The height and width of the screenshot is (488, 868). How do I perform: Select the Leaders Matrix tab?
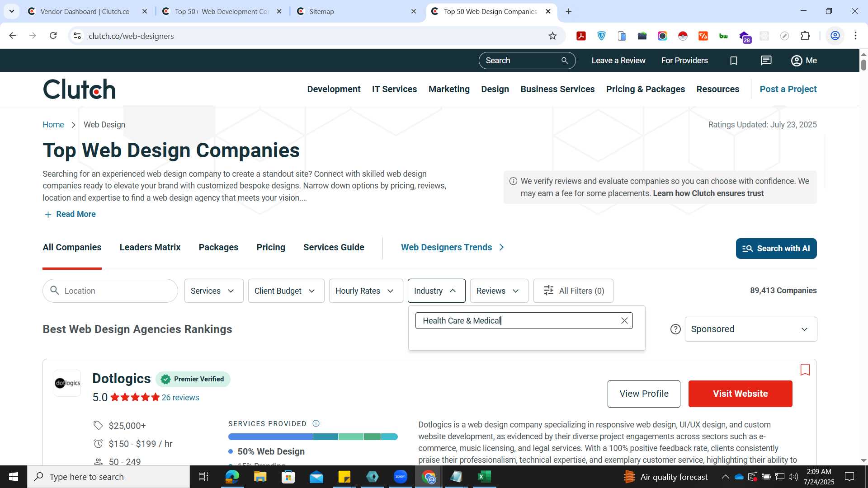150,248
